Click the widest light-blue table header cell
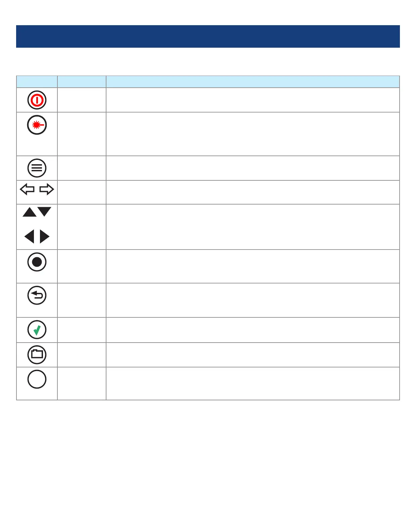 tap(253, 82)
